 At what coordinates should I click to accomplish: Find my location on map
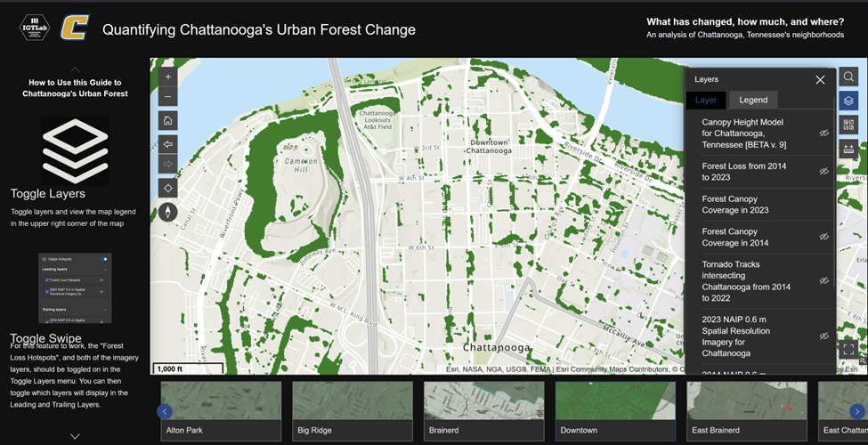(x=168, y=188)
